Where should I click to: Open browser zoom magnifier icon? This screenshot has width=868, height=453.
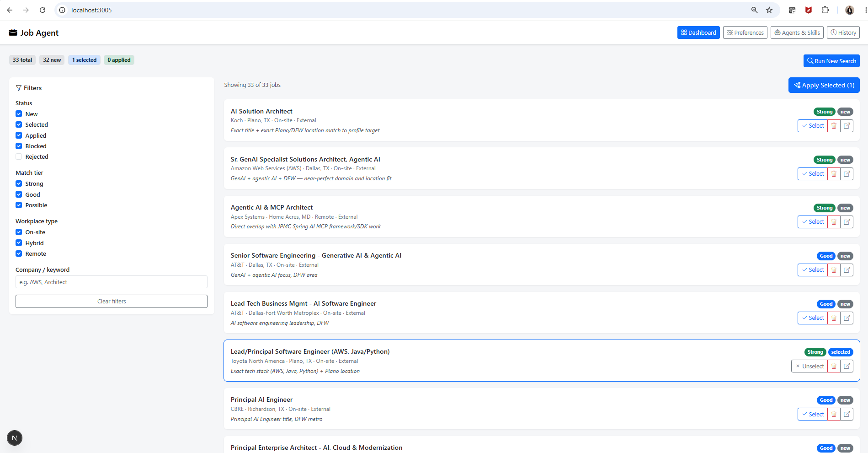tap(754, 10)
